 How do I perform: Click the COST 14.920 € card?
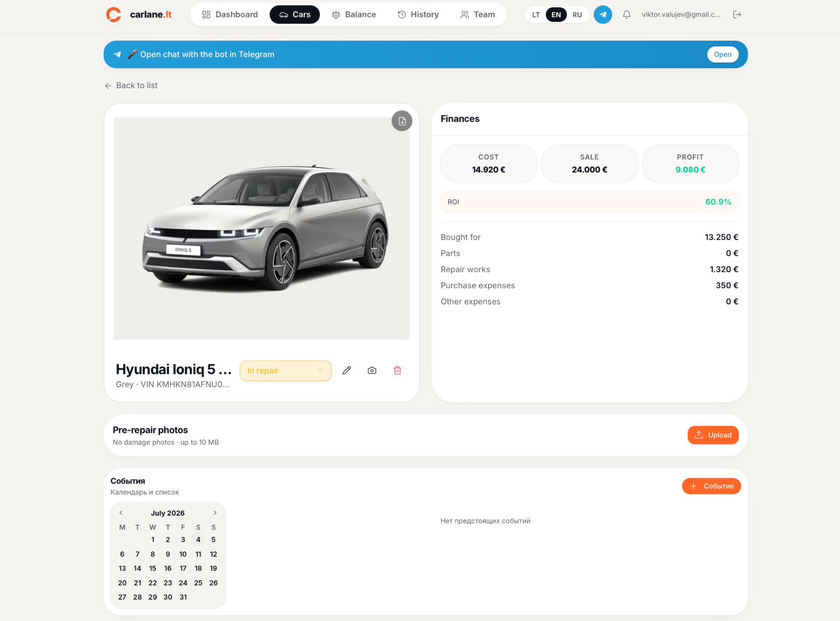point(488,164)
